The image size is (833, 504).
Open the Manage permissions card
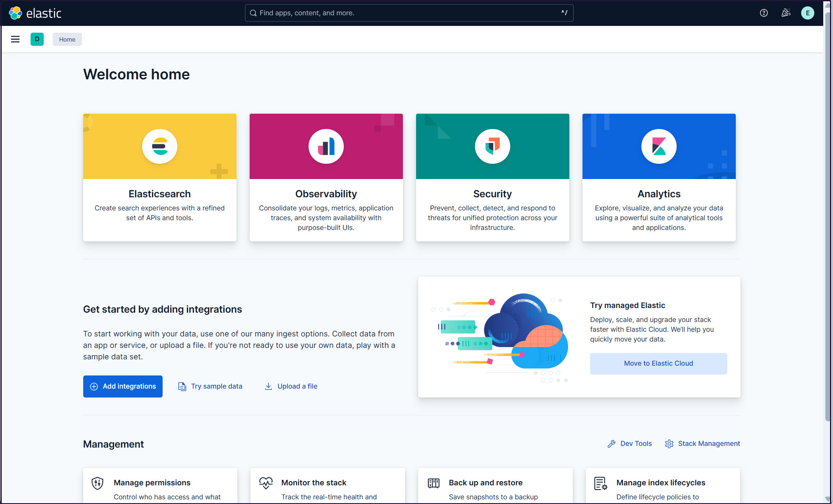click(x=160, y=486)
